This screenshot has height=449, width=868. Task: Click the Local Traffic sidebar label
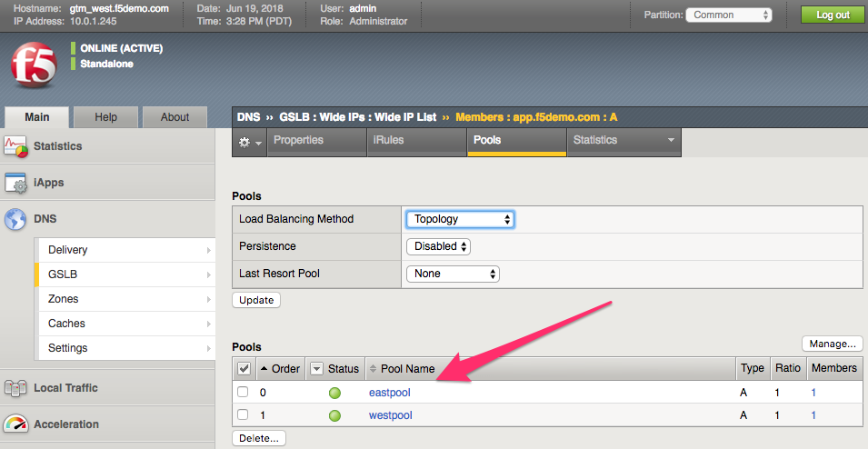point(65,388)
